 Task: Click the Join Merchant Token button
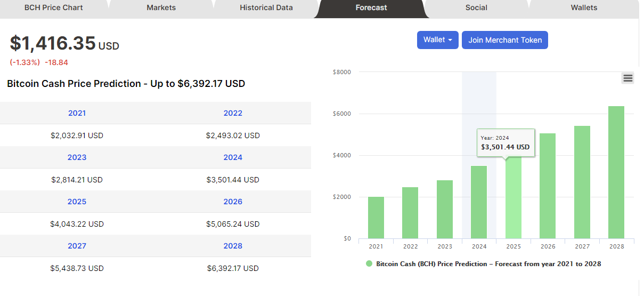tap(505, 40)
